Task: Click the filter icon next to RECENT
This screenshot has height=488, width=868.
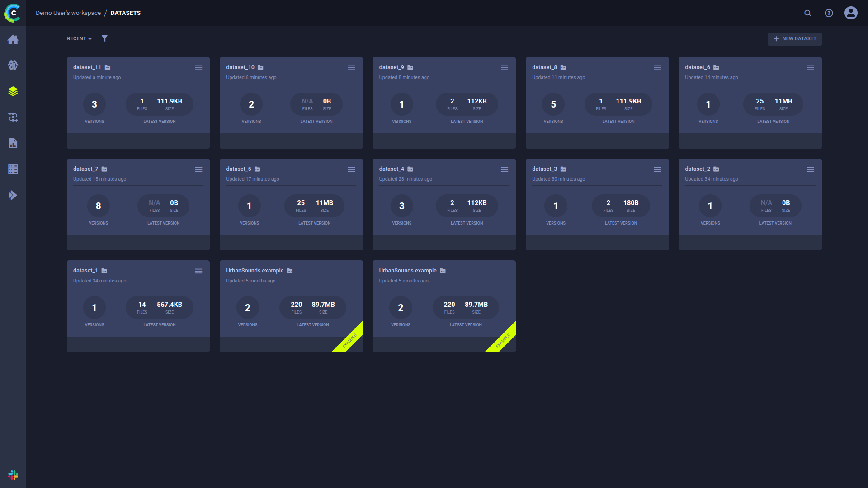Action: point(104,38)
